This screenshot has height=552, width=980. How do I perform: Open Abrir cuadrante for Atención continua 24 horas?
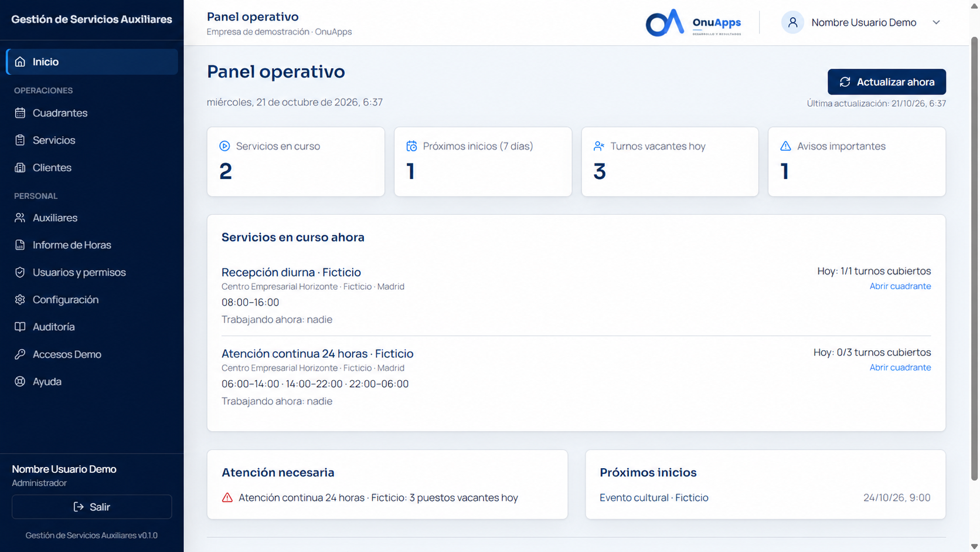(x=900, y=367)
